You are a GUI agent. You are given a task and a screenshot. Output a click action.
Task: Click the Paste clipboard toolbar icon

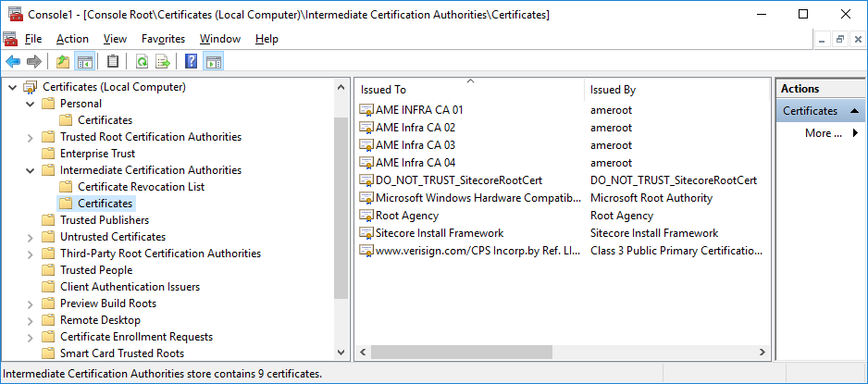click(113, 62)
